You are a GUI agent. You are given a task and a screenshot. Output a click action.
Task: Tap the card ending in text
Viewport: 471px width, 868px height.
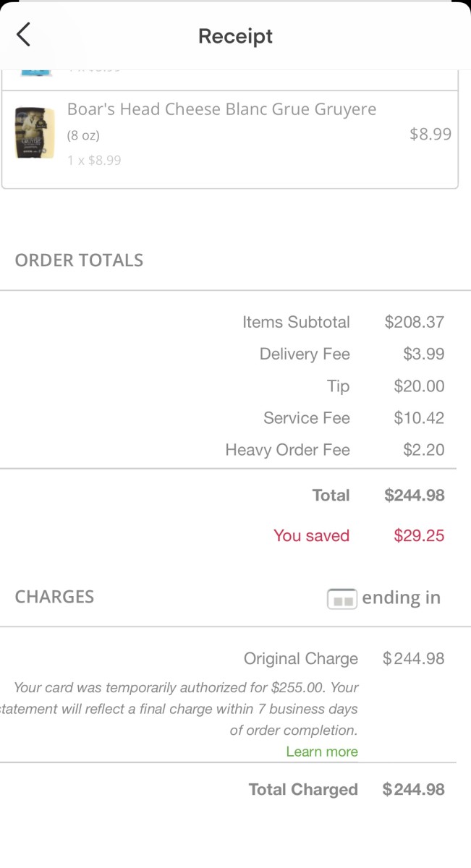(x=401, y=597)
